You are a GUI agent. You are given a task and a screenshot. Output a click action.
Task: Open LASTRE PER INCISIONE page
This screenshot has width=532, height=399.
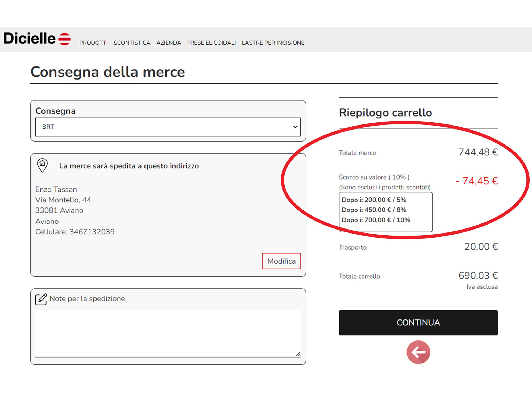click(x=273, y=43)
